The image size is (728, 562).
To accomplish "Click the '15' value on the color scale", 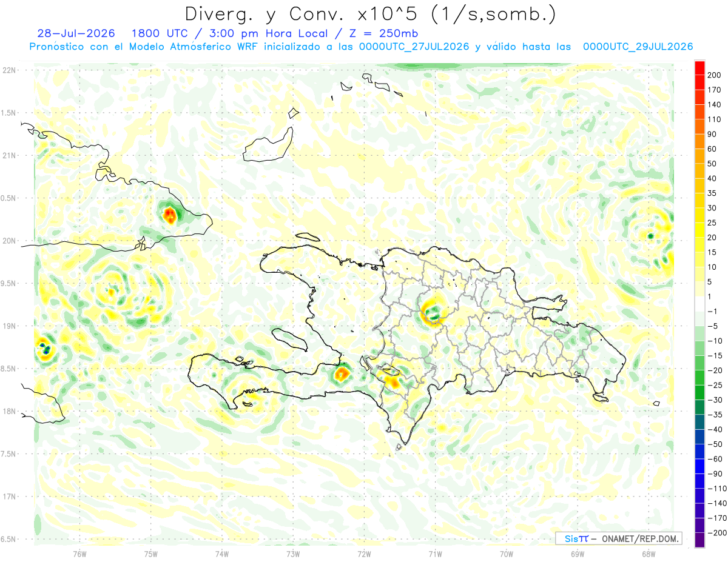I will [712, 252].
